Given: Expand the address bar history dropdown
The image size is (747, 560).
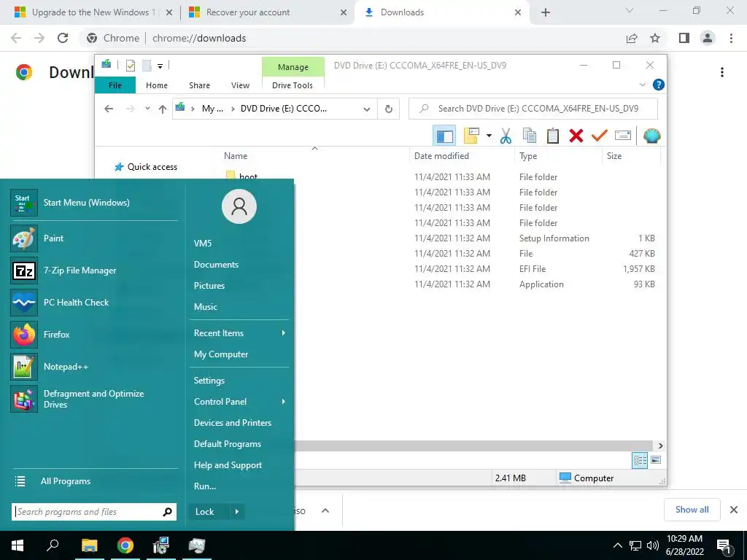Looking at the screenshot, I should click(x=367, y=109).
